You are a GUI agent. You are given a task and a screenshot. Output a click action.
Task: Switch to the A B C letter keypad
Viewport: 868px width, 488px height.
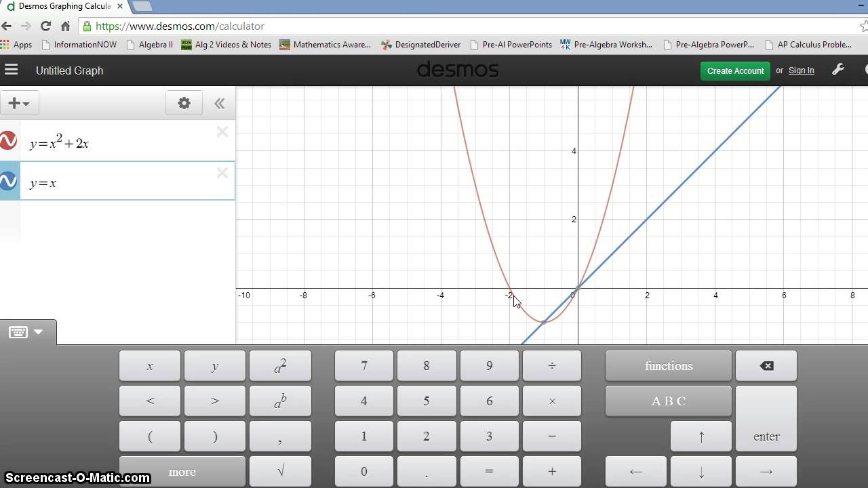click(669, 401)
